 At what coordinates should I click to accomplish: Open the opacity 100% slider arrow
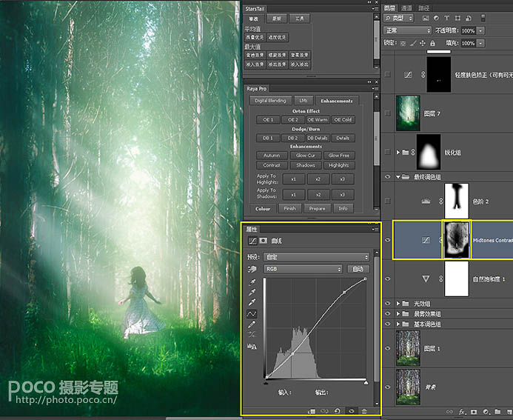point(480,31)
